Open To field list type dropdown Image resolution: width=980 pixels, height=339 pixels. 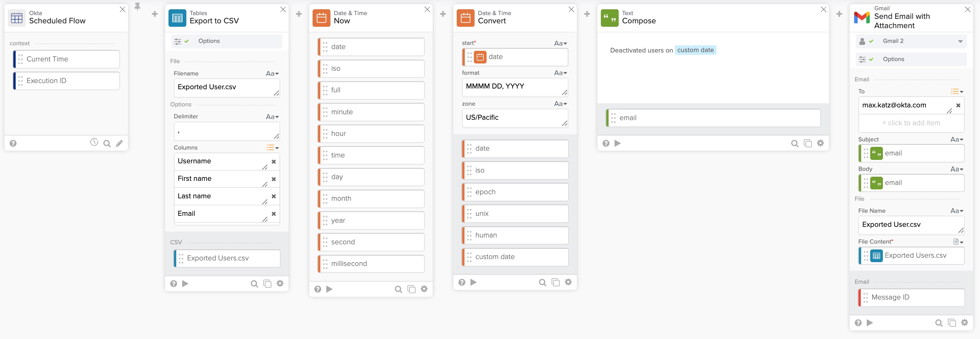pos(957,92)
